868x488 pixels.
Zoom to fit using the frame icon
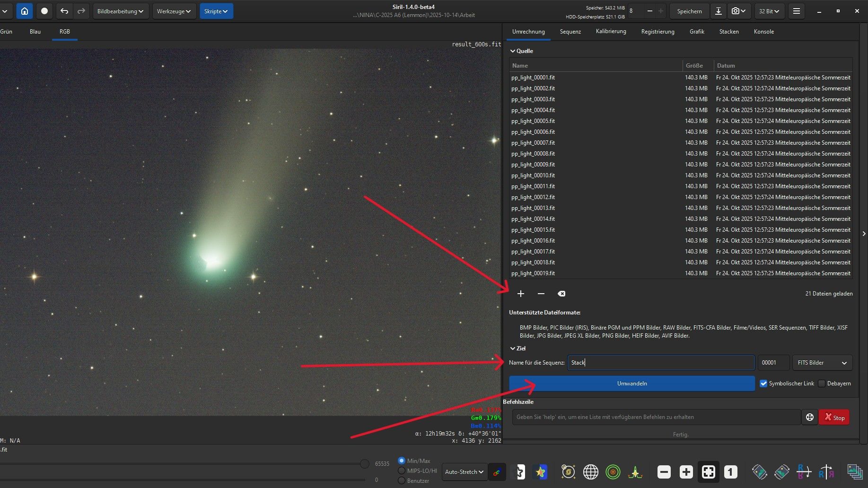pyautogui.click(x=708, y=471)
